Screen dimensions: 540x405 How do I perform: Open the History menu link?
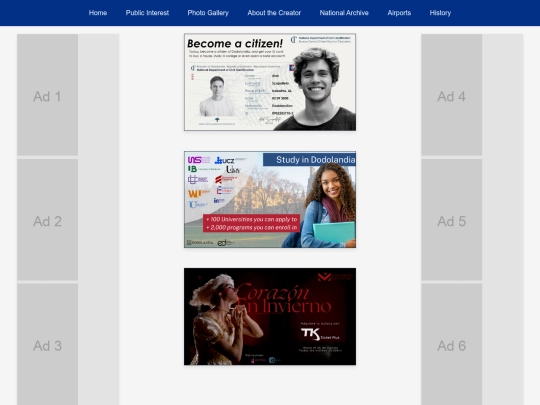tap(440, 13)
